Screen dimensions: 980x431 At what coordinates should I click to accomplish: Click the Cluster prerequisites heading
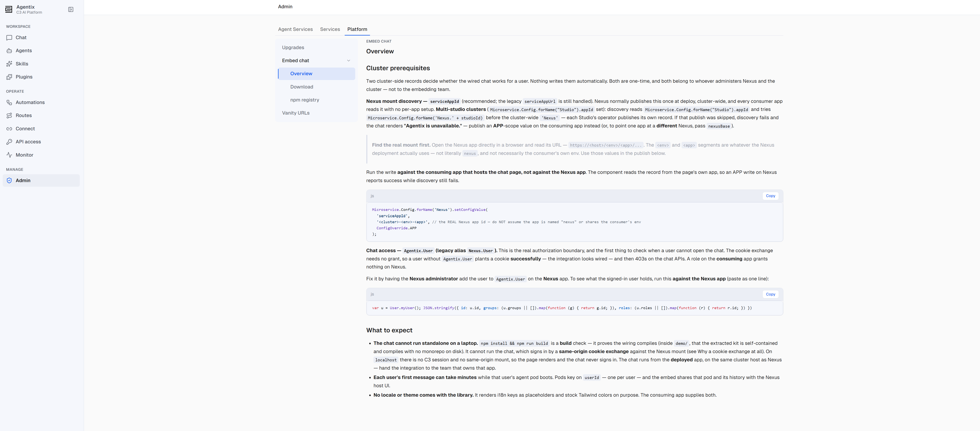click(398, 68)
